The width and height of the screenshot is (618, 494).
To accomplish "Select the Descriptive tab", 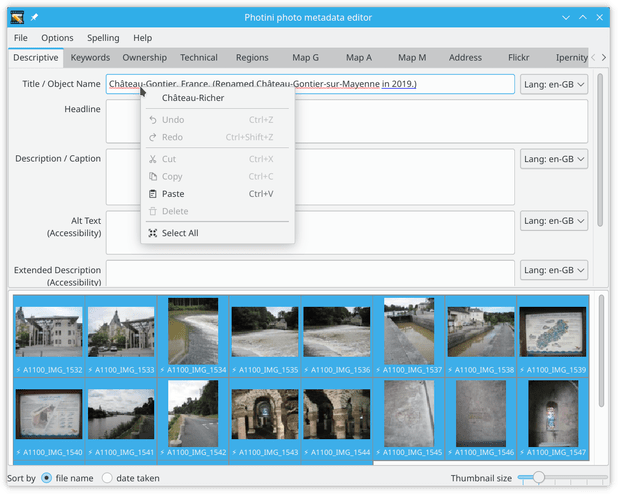I will (x=35, y=58).
